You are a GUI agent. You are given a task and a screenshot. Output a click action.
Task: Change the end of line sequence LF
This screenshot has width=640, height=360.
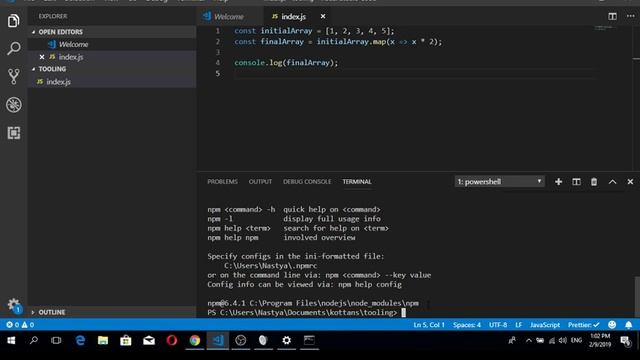coord(518,325)
